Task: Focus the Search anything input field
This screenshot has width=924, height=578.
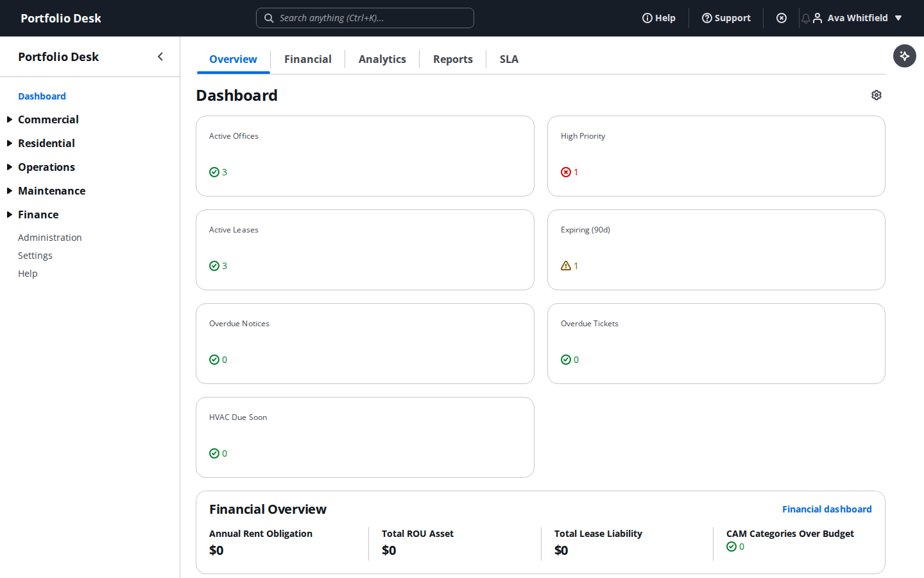Action: coord(365,18)
